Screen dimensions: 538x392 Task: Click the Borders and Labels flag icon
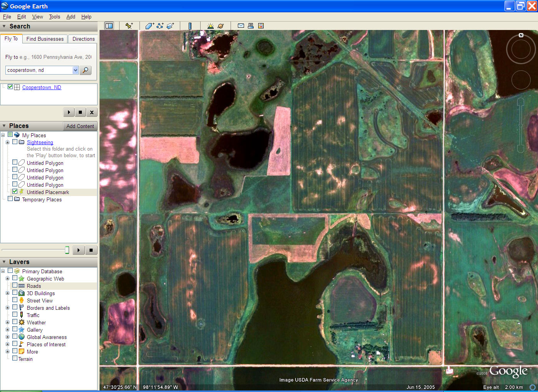[22, 308]
